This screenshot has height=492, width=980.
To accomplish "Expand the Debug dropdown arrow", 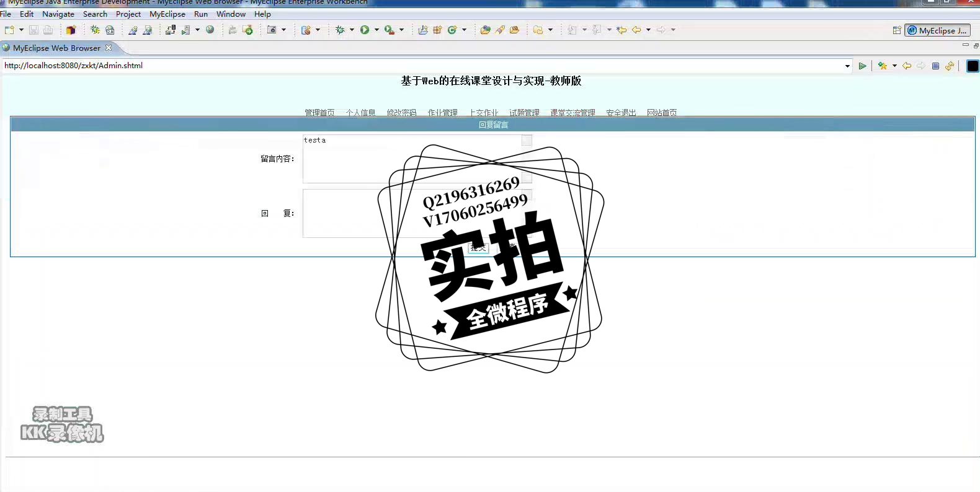I will [x=352, y=30].
